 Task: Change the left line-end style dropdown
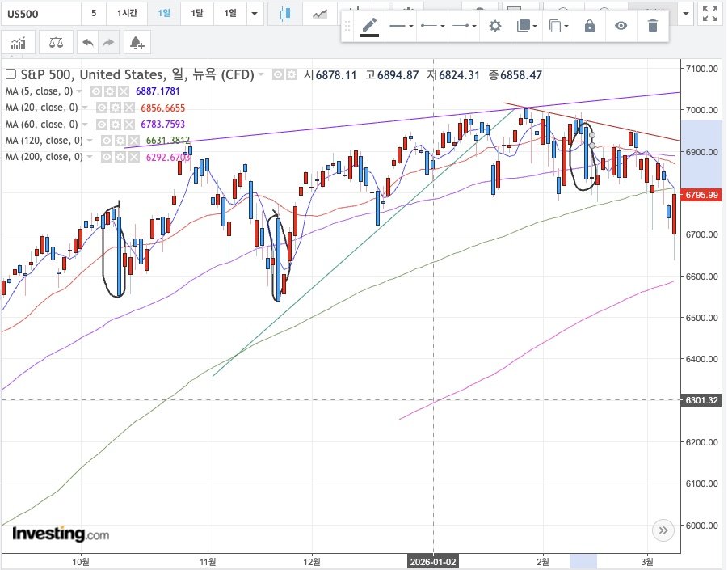432,26
